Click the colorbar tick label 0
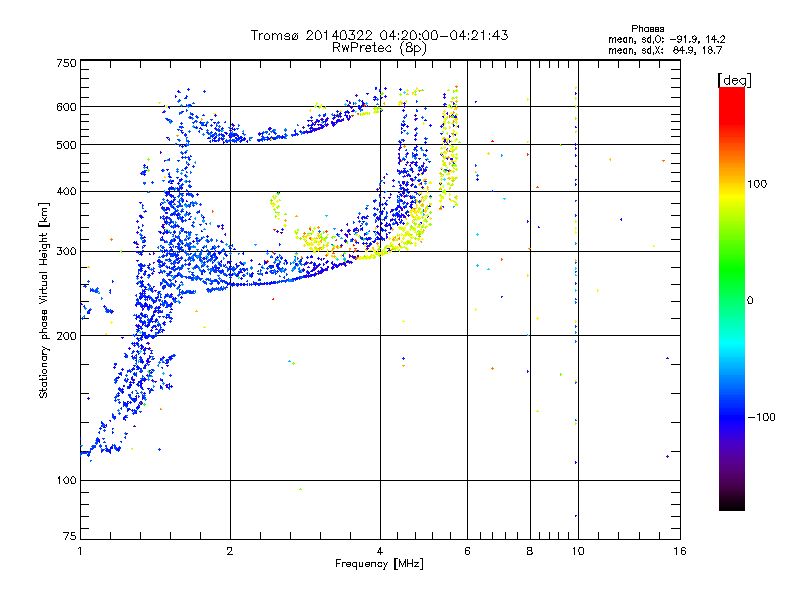This screenshot has height=600, width=800. 750,301
